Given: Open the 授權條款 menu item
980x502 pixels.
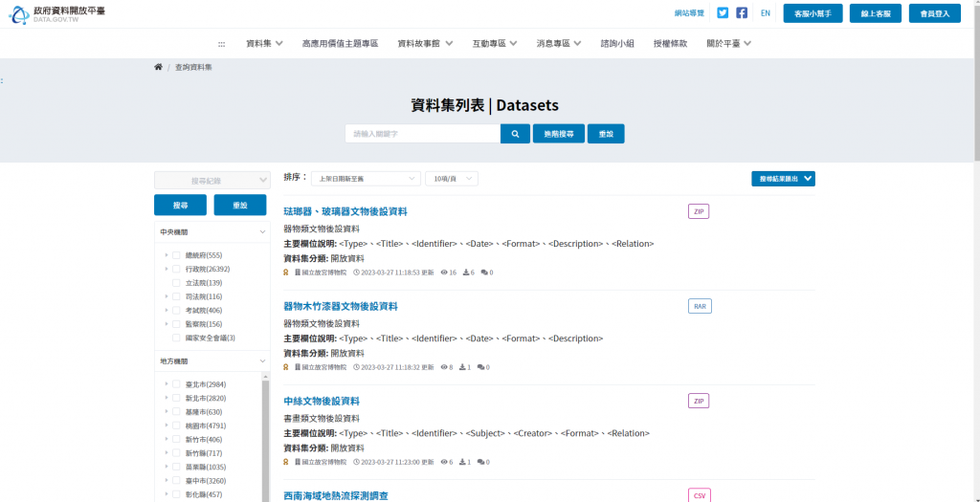Looking at the screenshot, I should 670,44.
